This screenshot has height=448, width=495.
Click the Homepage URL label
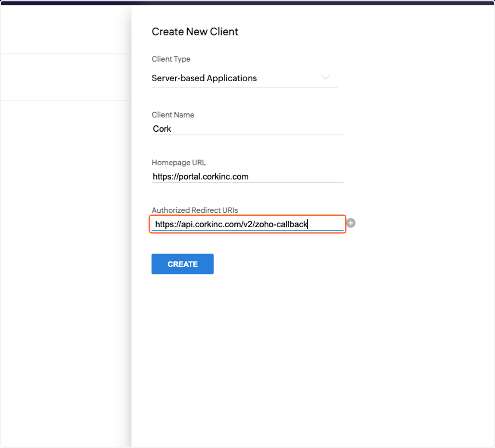pos(179,163)
